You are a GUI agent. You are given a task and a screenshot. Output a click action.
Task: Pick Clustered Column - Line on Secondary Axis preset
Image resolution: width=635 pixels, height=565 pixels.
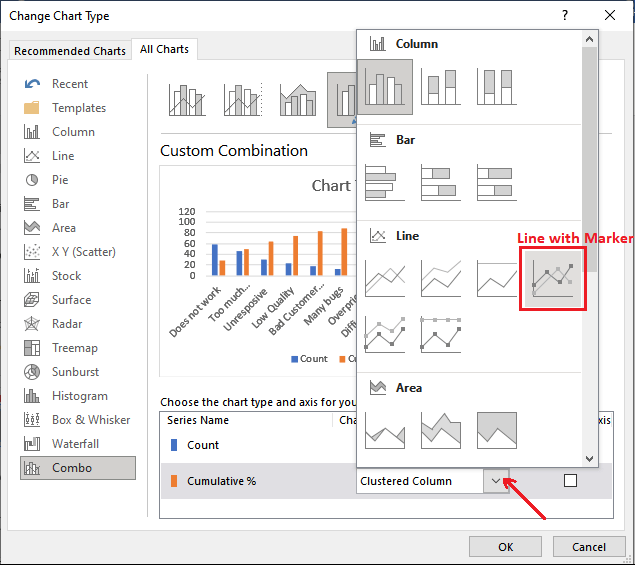[x=243, y=100]
